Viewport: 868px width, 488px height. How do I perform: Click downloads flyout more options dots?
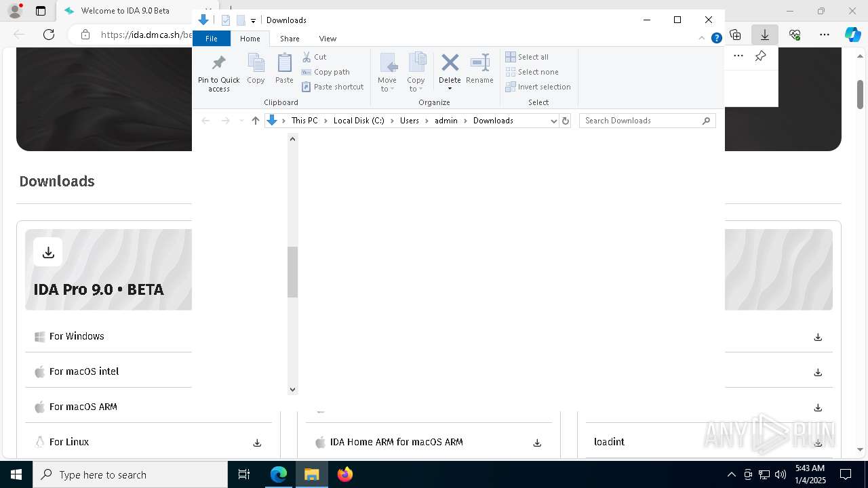click(738, 56)
